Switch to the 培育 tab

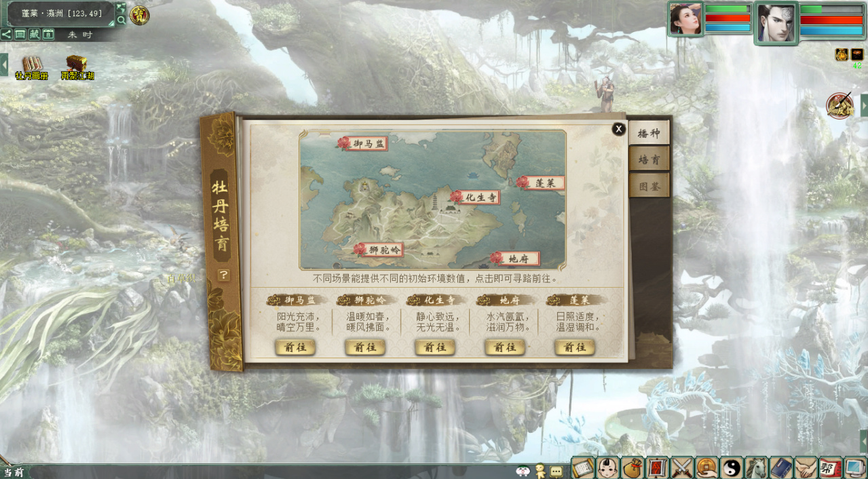coord(649,159)
